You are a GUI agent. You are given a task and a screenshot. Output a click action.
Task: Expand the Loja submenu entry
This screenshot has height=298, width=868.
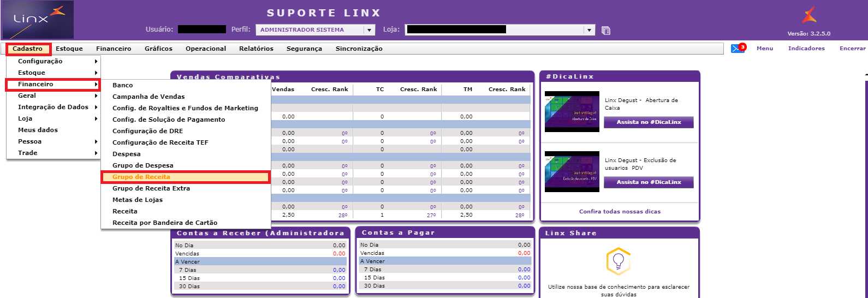click(x=53, y=118)
